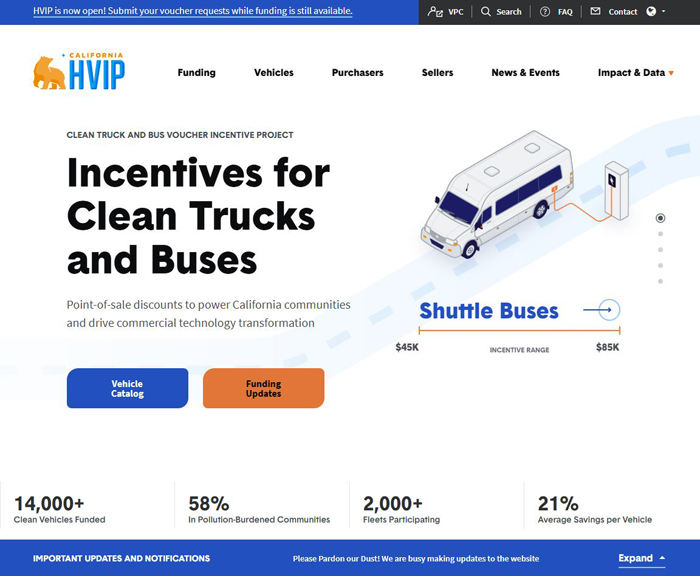Click the Contact link text
The height and width of the screenshot is (576, 700).
tap(623, 12)
